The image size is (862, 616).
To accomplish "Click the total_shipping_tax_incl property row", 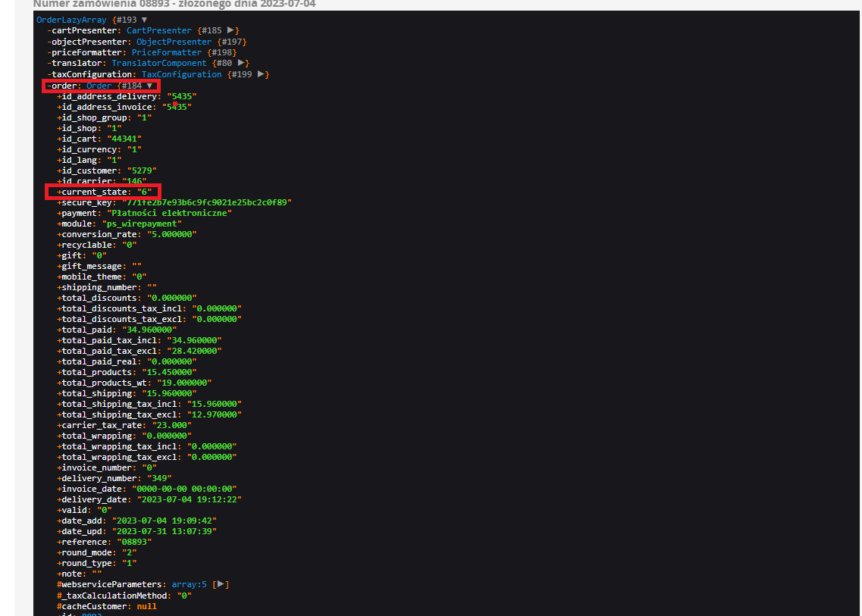I will click(x=149, y=404).
